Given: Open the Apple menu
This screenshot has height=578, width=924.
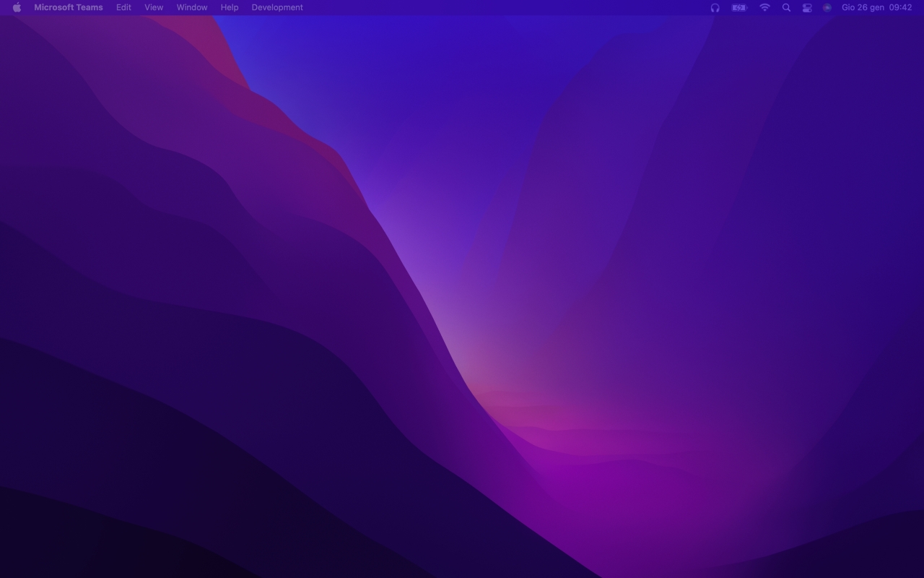Looking at the screenshot, I should coord(17,7).
